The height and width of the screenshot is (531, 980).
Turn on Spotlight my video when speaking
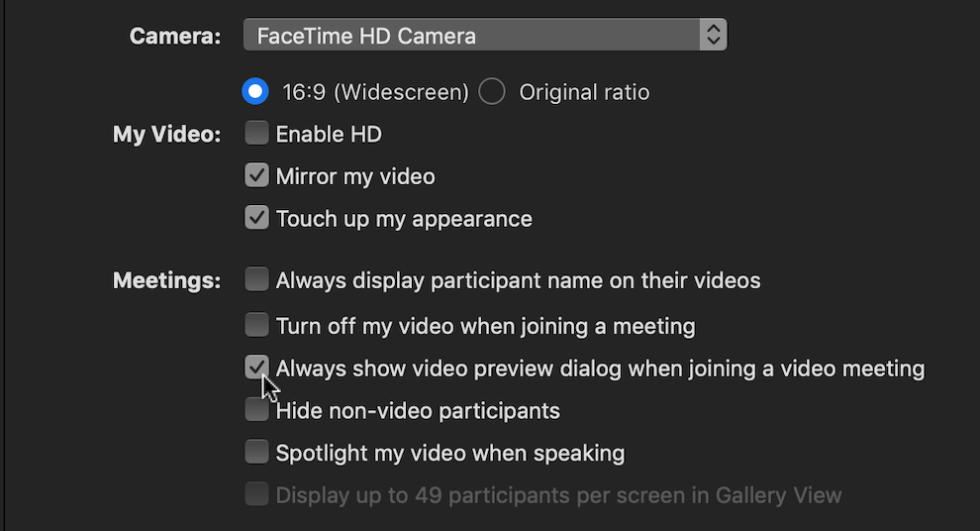pyautogui.click(x=257, y=453)
